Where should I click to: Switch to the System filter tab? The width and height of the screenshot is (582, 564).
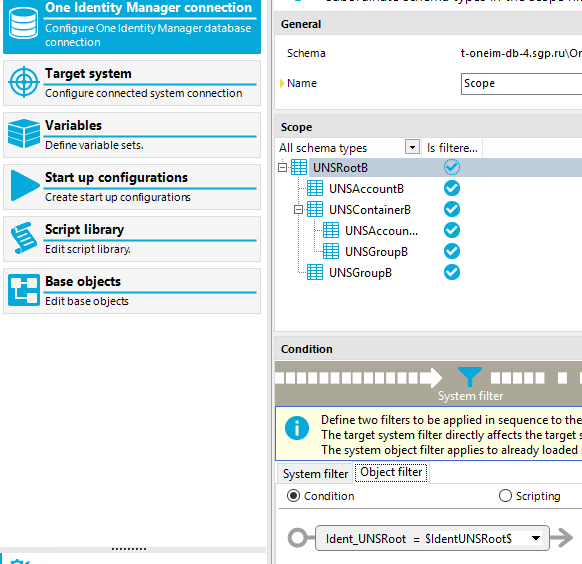click(x=315, y=474)
